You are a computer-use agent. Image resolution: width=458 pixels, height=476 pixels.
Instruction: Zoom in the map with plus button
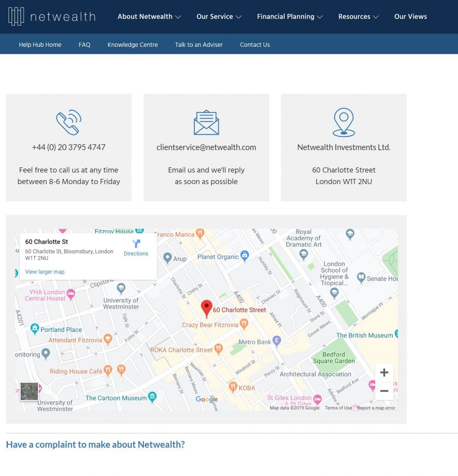tap(384, 373)
